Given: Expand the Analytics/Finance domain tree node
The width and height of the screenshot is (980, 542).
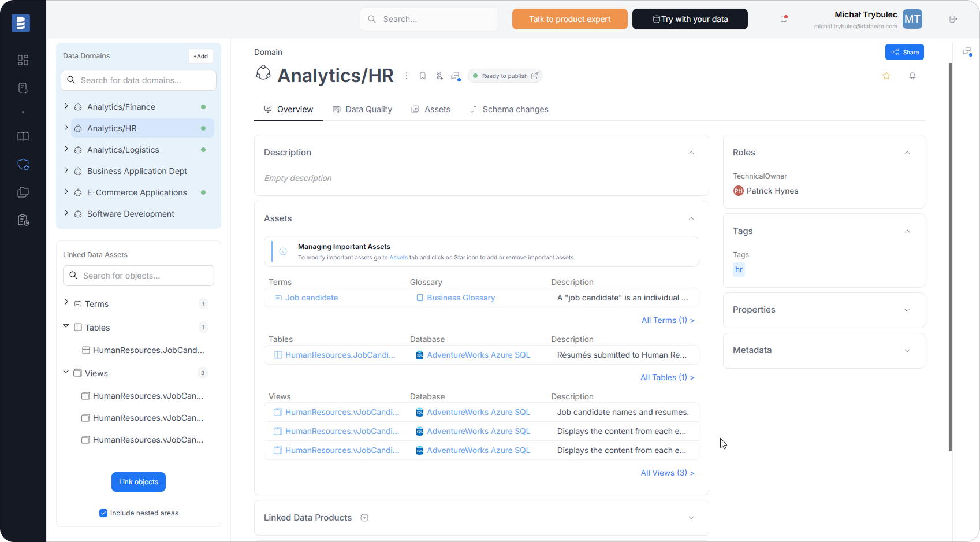Looking at the screenshot, I should [x=66, y=106].
